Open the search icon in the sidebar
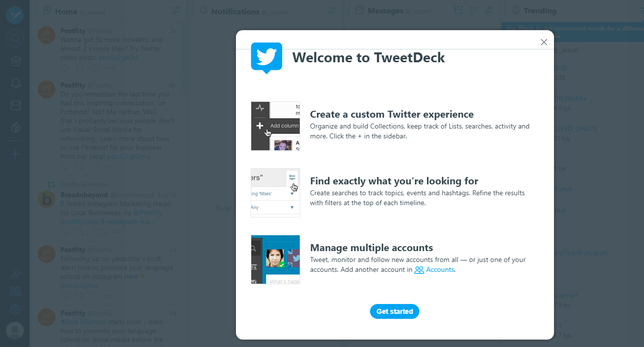 (15, 38)
